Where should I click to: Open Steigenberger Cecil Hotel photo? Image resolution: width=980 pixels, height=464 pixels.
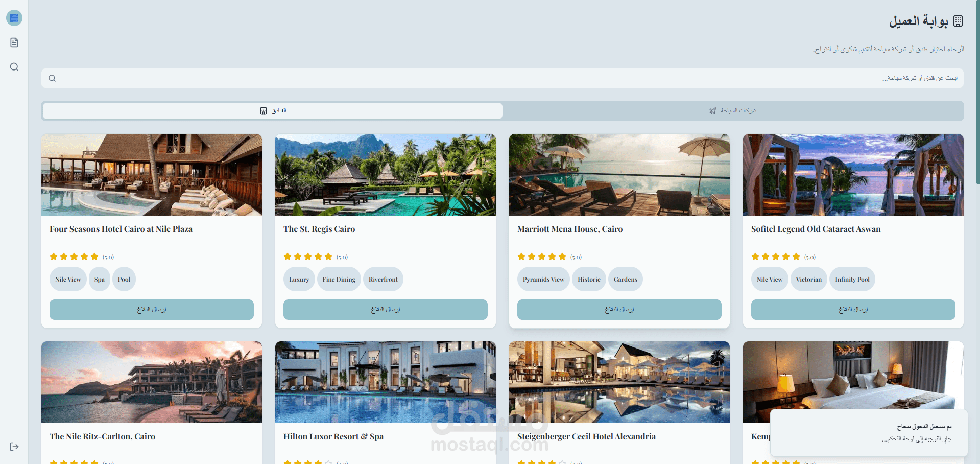click(x=619, y=382)
